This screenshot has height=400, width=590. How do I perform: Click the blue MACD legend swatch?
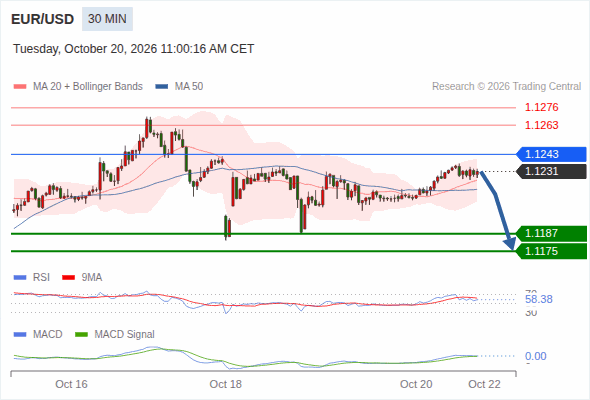click(20, 335)
